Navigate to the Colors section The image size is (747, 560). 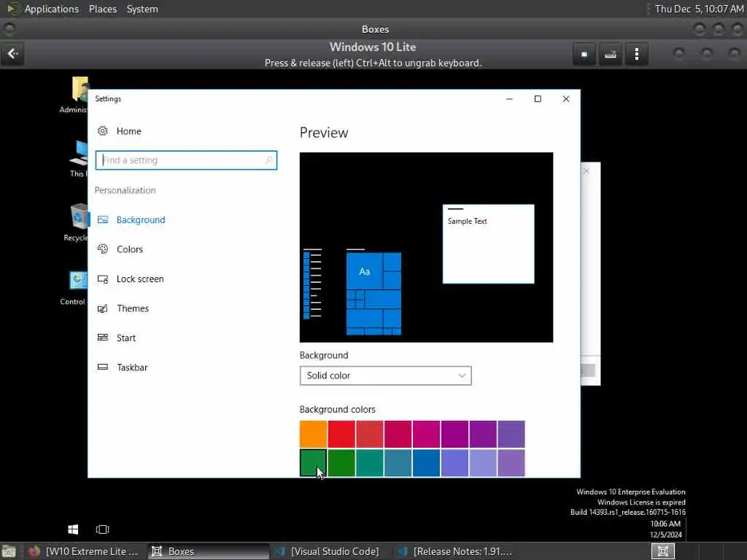[x=130, y=249]
